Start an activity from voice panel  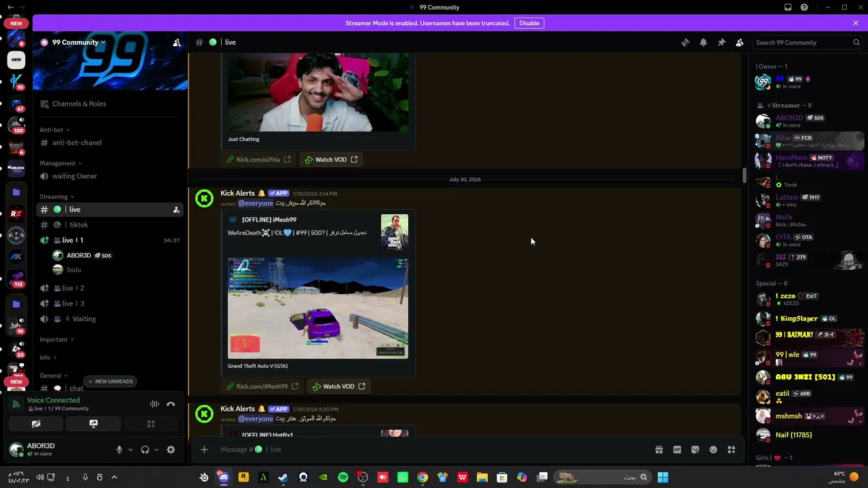point(151,424)
